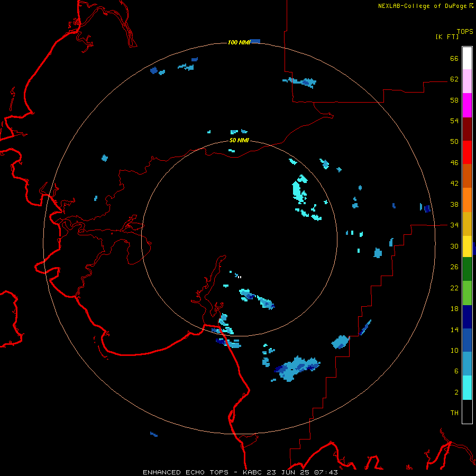Viewport: 476px width, 476px height.
Task: Click the yellow color scale swatch
Action: point(467,246)
